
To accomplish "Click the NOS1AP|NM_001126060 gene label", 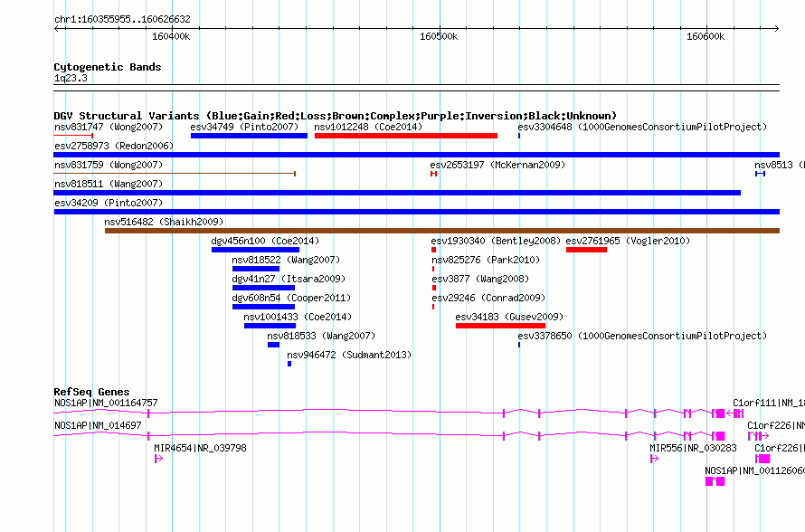I will (x=754, y=470).
